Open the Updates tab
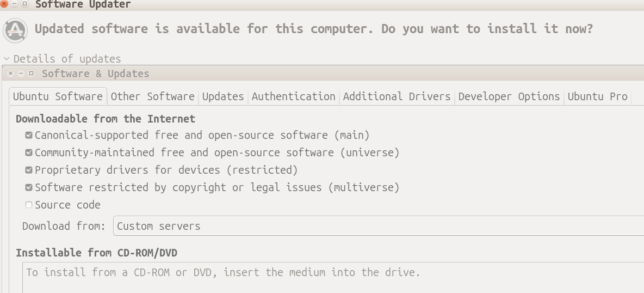 click(223, 96)
